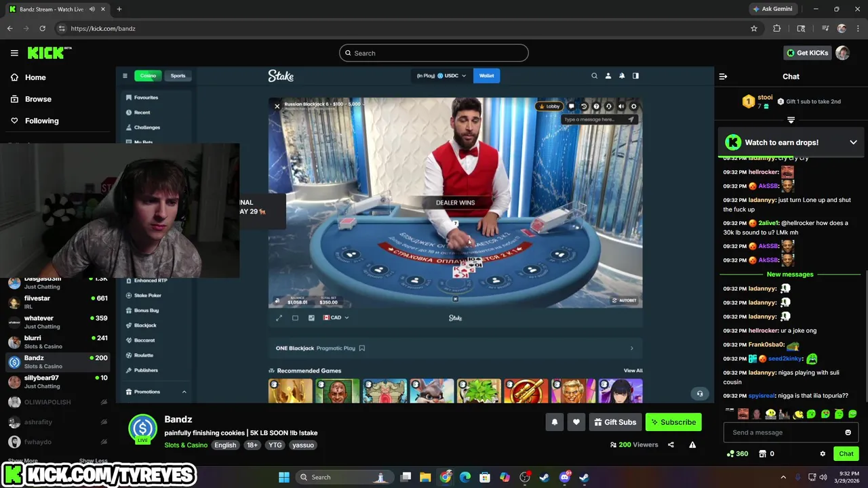Collapse the Promotions section
The width and height of the screenshot is (868, 488).
tap(184, 392)
